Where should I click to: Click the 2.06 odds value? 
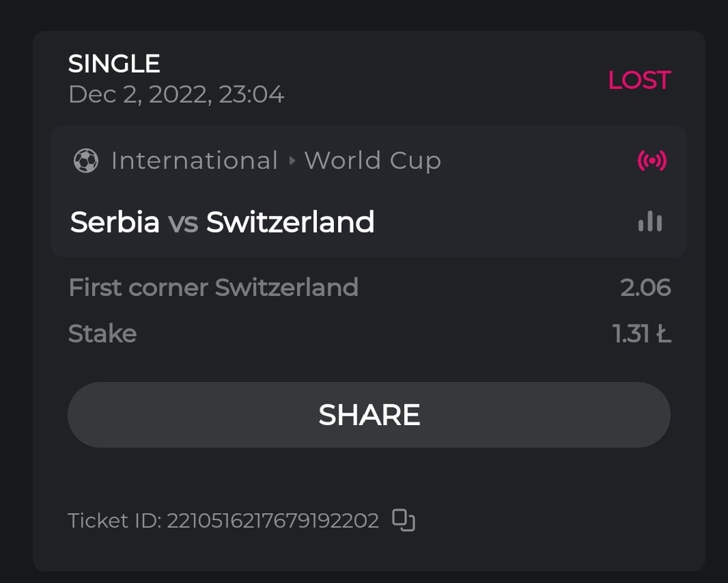click(645, 288)
